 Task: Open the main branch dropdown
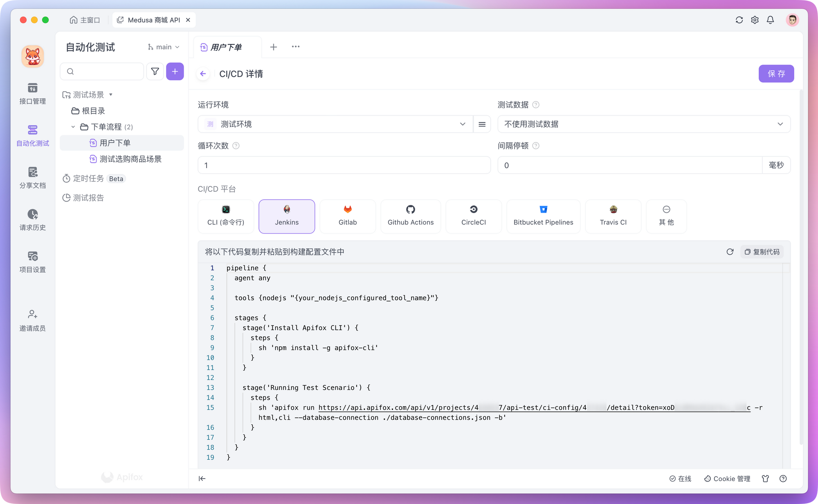pos(164,47)
